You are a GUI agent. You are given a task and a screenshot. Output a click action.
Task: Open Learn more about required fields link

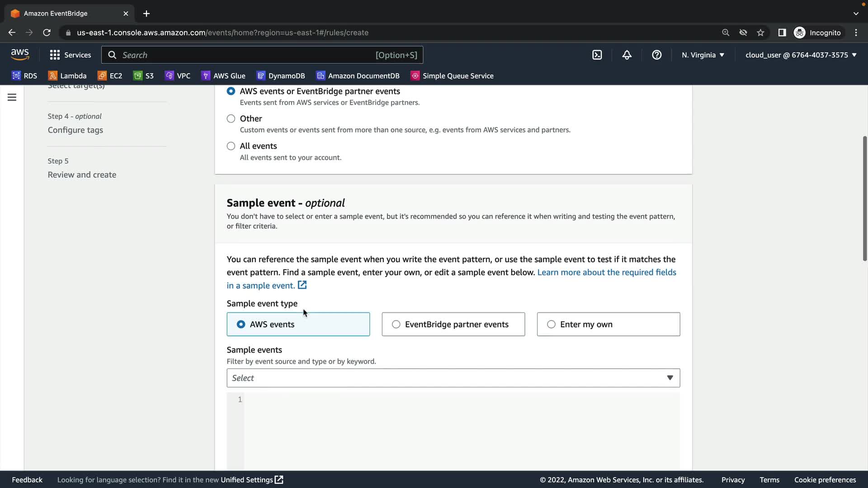point(606,272)
